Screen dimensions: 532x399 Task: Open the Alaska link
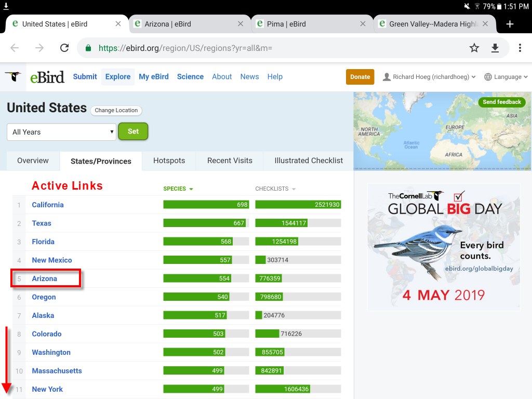click(x=43, y=315)
